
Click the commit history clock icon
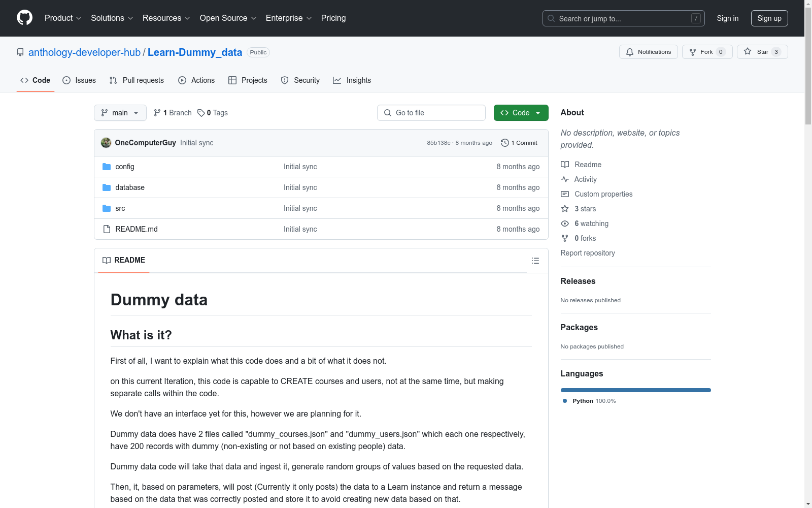[x=504, y=143]
